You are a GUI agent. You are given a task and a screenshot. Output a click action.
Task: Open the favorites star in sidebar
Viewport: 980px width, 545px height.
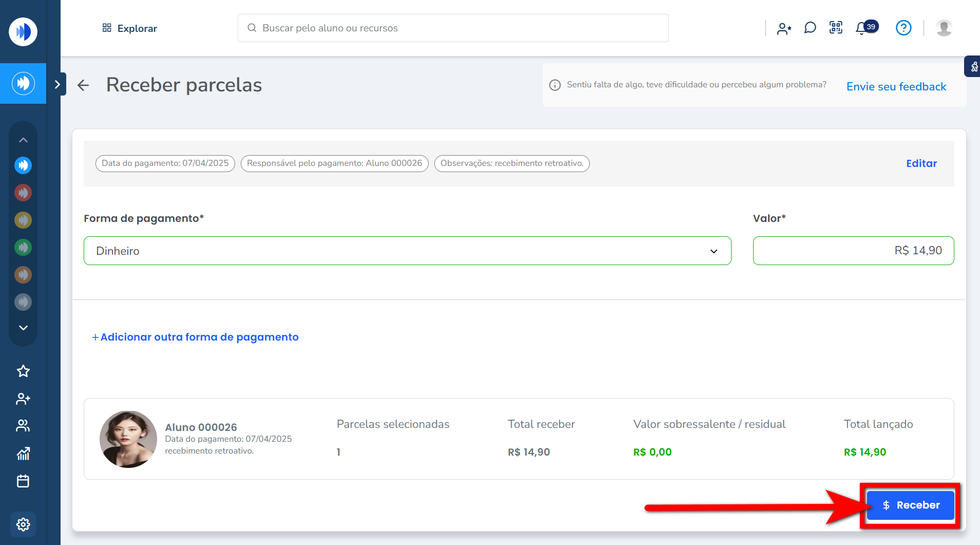pos(23,371)
